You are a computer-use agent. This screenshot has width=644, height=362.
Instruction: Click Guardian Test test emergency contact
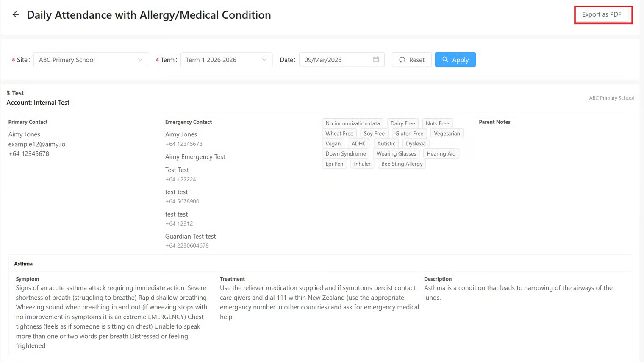click(x=190, y=236)
